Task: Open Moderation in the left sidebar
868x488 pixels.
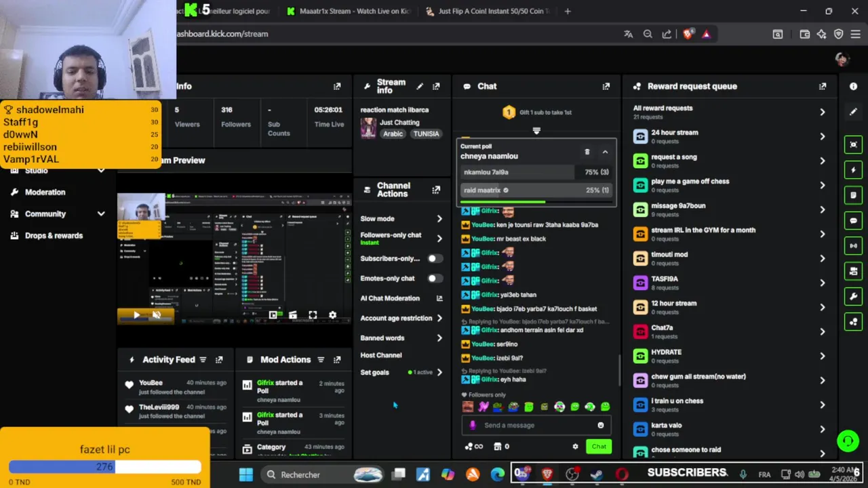Action: click(x=45, y=192)
